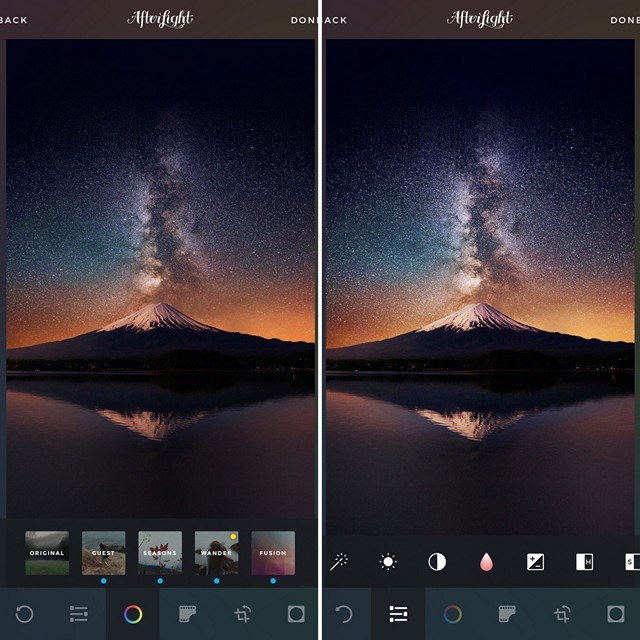Select the half-circle contrast adjustment

(x=437, y=562)
